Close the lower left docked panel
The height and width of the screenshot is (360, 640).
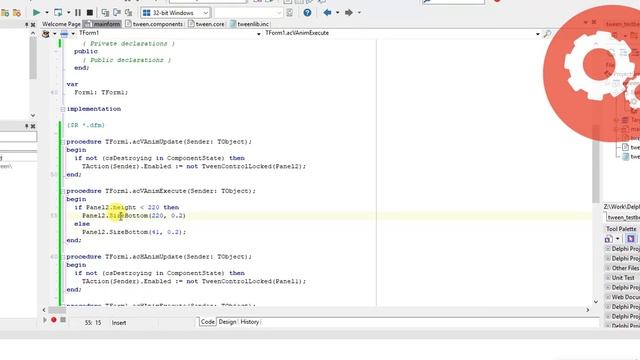33,127
